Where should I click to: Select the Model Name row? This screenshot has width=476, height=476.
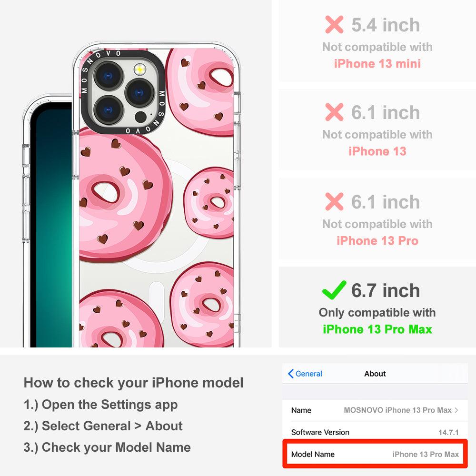click(375, 454)
